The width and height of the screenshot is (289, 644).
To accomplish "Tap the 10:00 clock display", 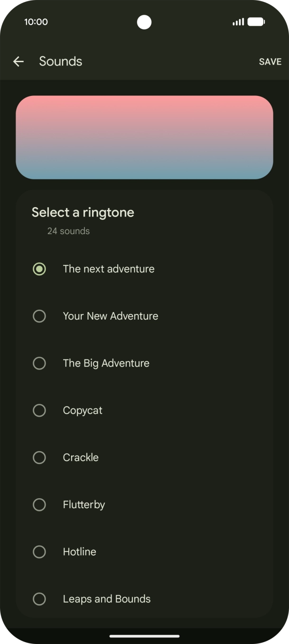I will tap(36, 22).
